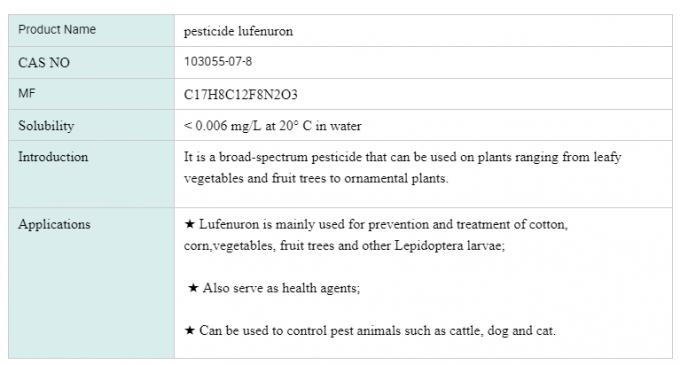Select molecular formula C17H8C12F8N2O3

241,95
